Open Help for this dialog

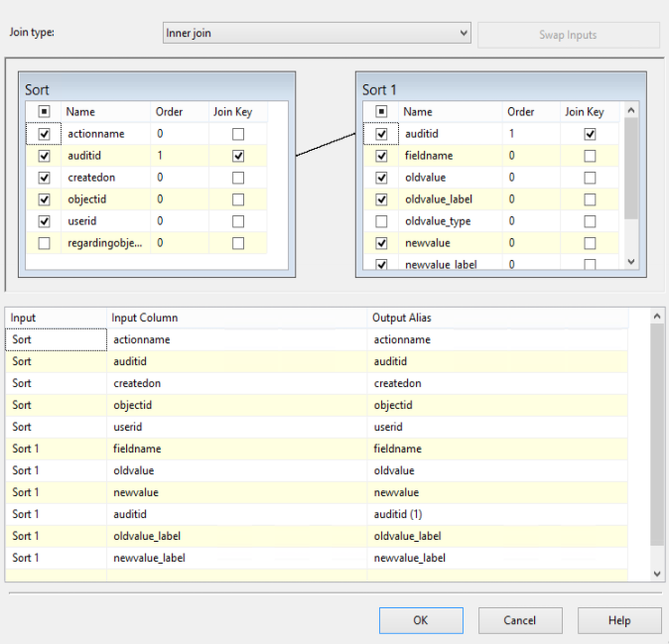pyautogui.click(x=619, y=620)
